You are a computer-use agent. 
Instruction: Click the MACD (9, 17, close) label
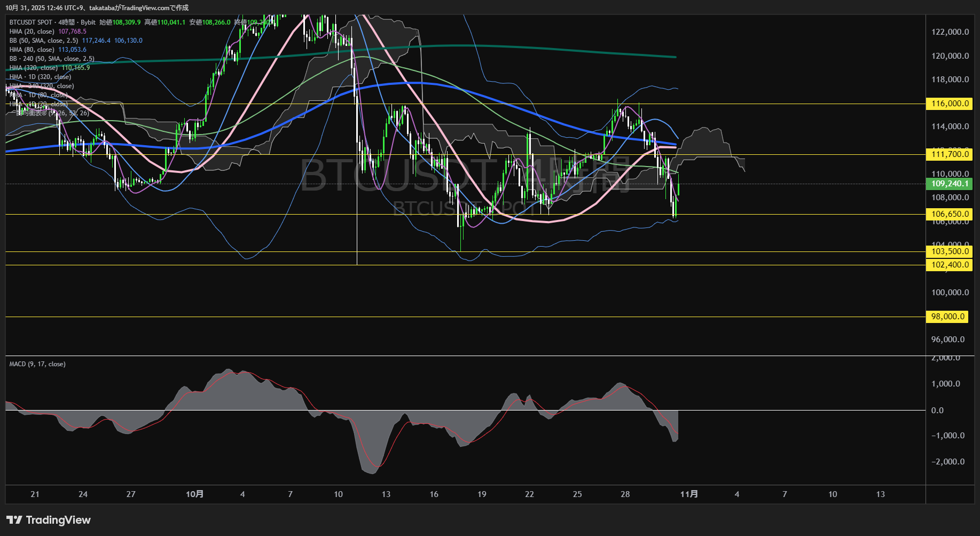(x=37, y=364)
